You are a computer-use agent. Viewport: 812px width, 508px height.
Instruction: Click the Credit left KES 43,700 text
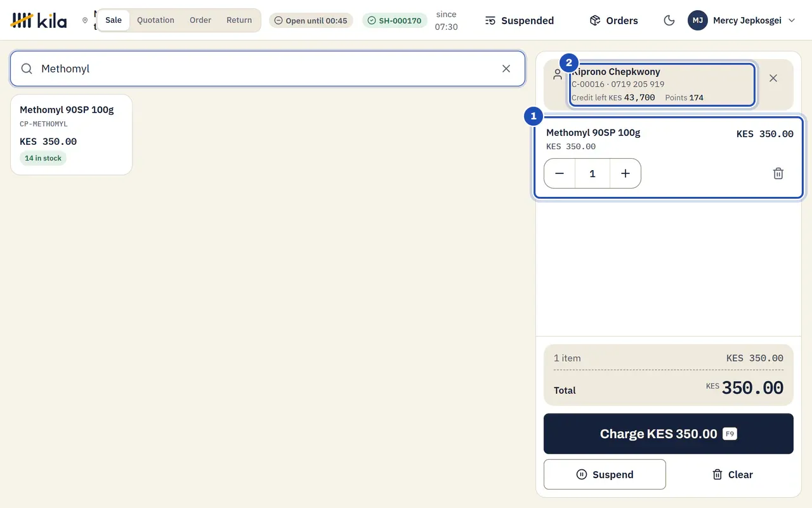(613, 98)
